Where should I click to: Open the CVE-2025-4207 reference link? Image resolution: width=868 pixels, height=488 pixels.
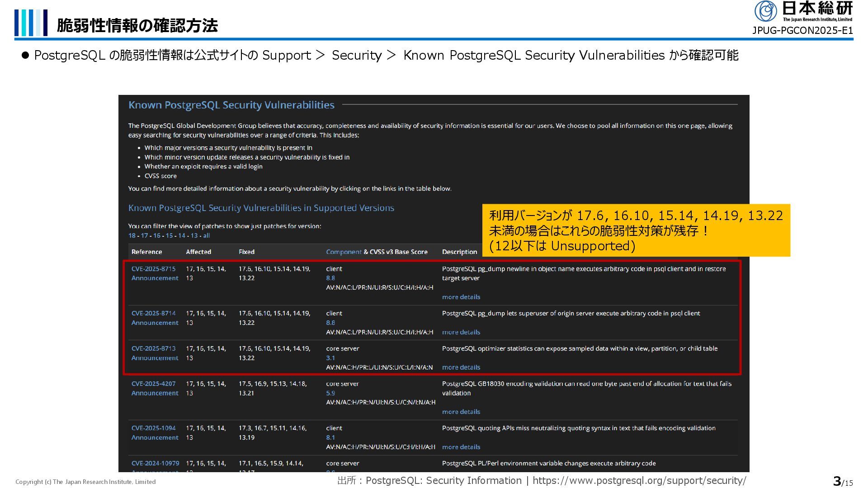[x=153, y=384]
